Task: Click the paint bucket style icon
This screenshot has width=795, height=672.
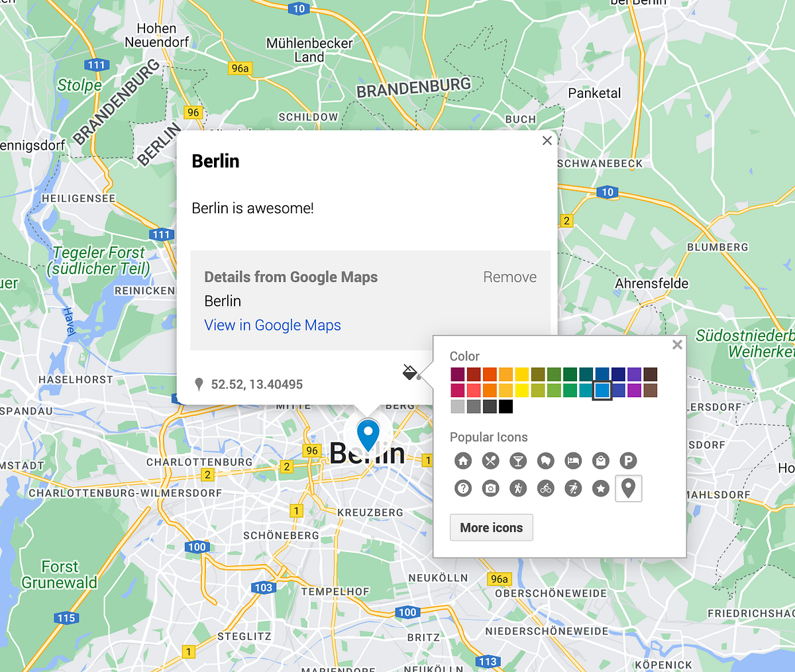Action: pyautogui.click(x=411, y=372)
